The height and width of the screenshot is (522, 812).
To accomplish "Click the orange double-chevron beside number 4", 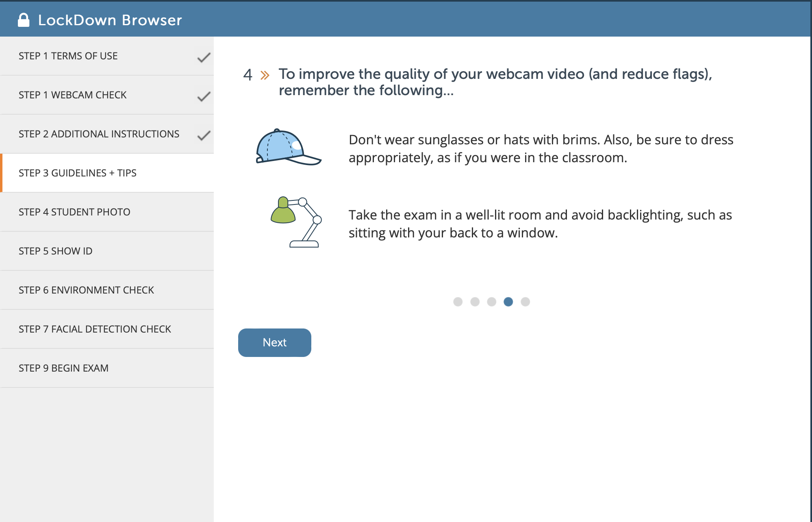I will click(265, 75).
